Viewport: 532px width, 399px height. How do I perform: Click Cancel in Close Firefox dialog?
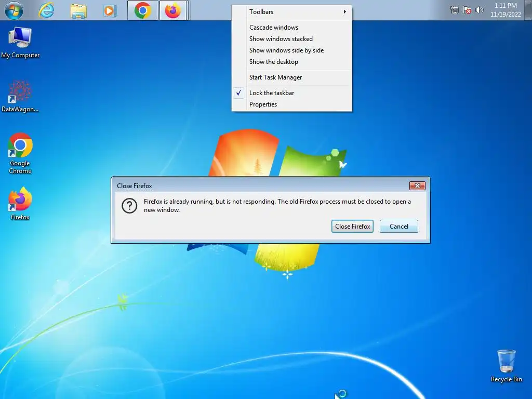point(398,227)
